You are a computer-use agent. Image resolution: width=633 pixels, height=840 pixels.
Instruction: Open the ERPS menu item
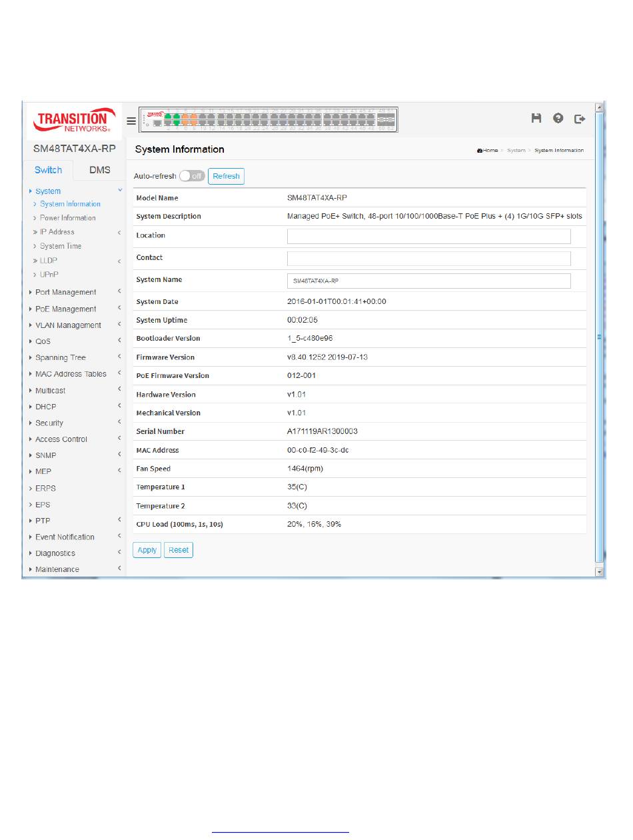click(x=45, y=488)
